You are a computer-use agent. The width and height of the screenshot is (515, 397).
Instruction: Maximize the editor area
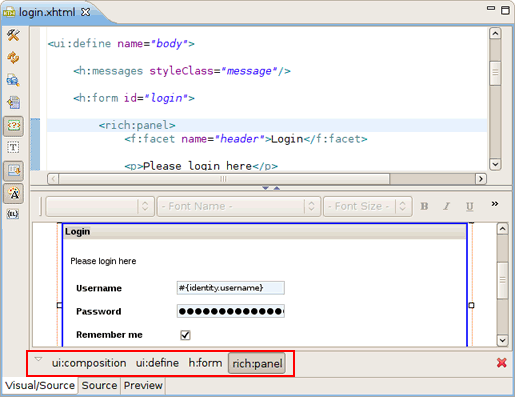pos(506,10)
